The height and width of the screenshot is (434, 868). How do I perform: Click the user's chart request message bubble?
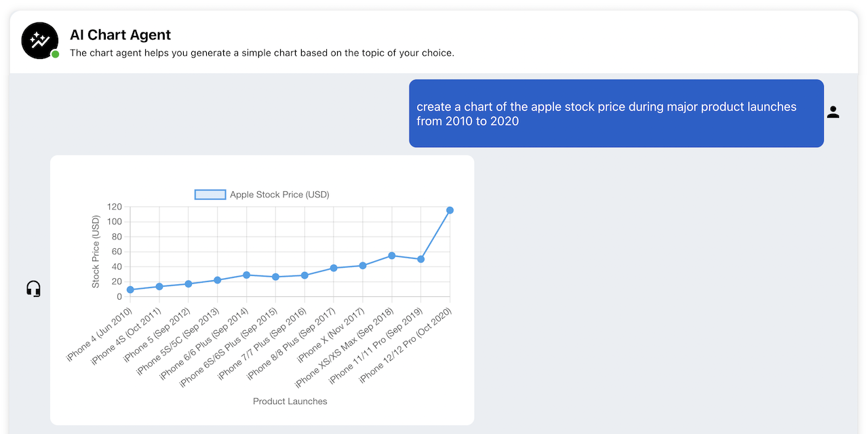click(x=616, y=113)
